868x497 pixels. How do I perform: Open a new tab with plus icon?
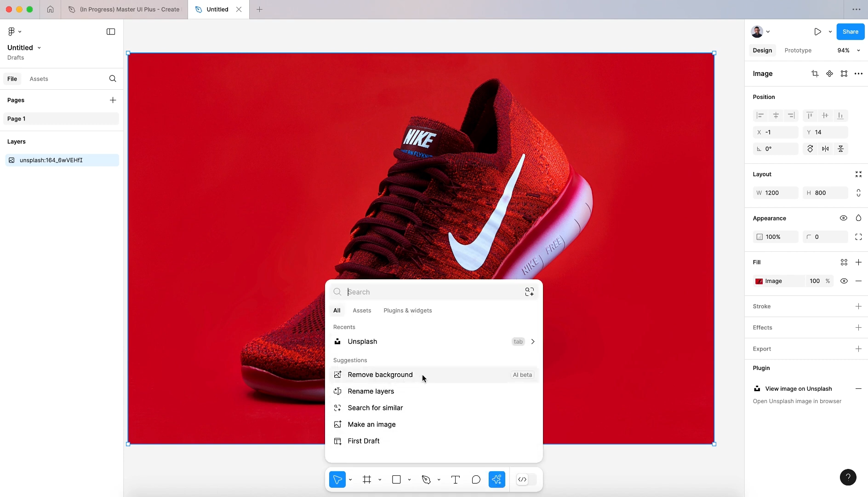pos(259,9)
